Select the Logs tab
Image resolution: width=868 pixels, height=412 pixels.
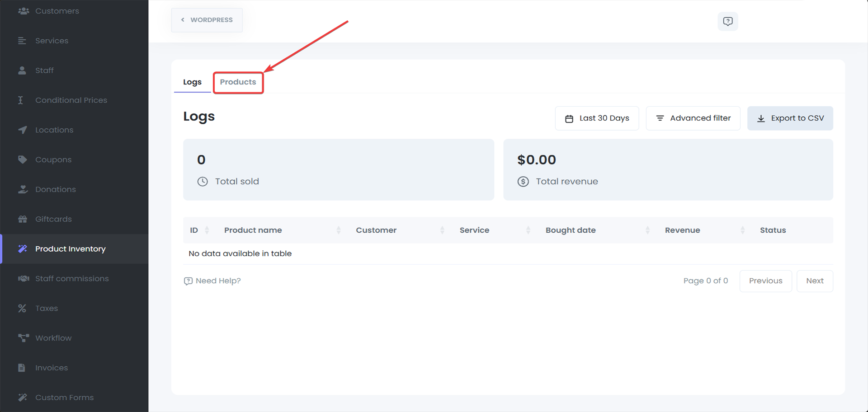192,82
